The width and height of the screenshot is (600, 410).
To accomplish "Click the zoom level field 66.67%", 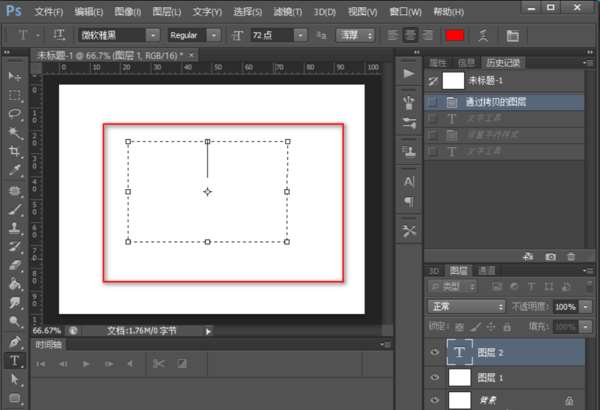I will tap(47, 331).
